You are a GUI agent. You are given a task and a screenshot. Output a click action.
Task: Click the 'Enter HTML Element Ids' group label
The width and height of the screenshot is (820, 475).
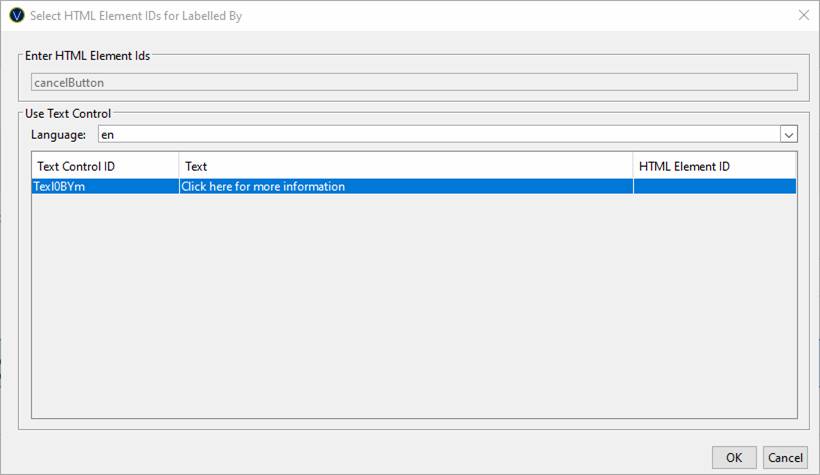tap(87, 55)
